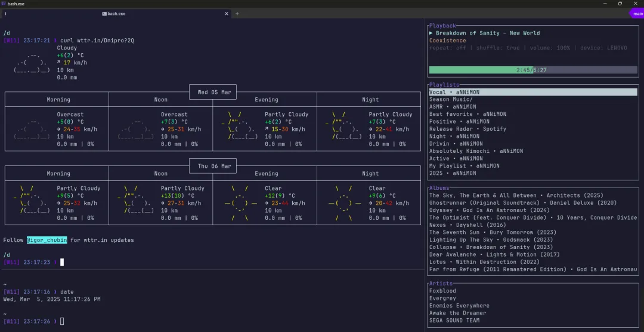Screen dimensions: 644x332
Task: Open a new tab with plus button
Action: pos(237,14)
